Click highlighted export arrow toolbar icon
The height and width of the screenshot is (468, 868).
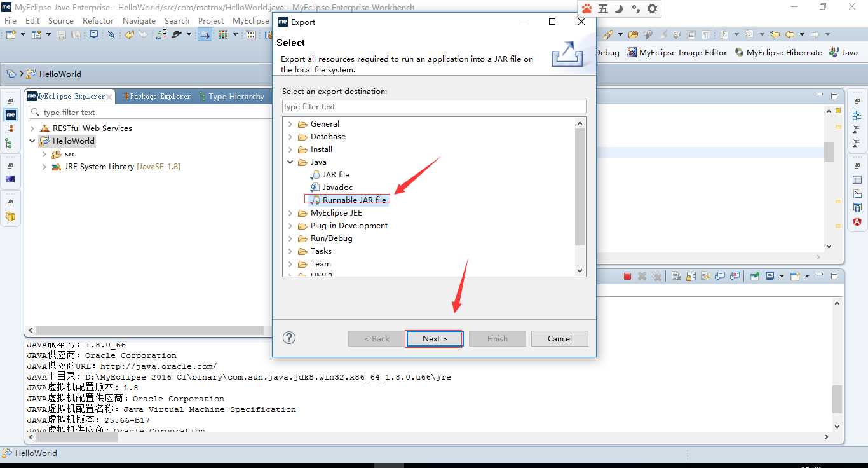205,34
